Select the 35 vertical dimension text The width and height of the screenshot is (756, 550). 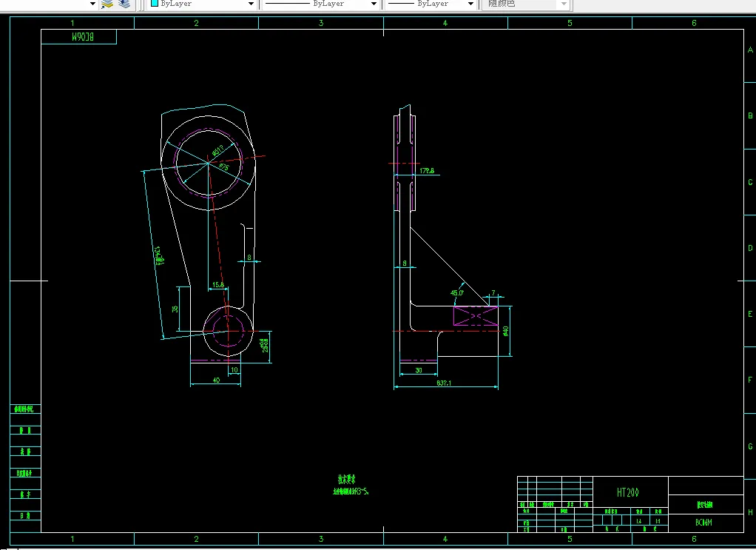pyautogui.click(x=175, y=308)
